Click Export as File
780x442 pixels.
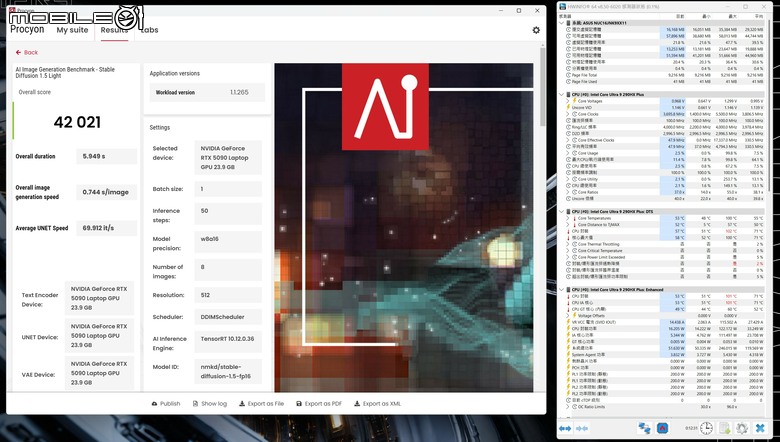coord(262,404)
